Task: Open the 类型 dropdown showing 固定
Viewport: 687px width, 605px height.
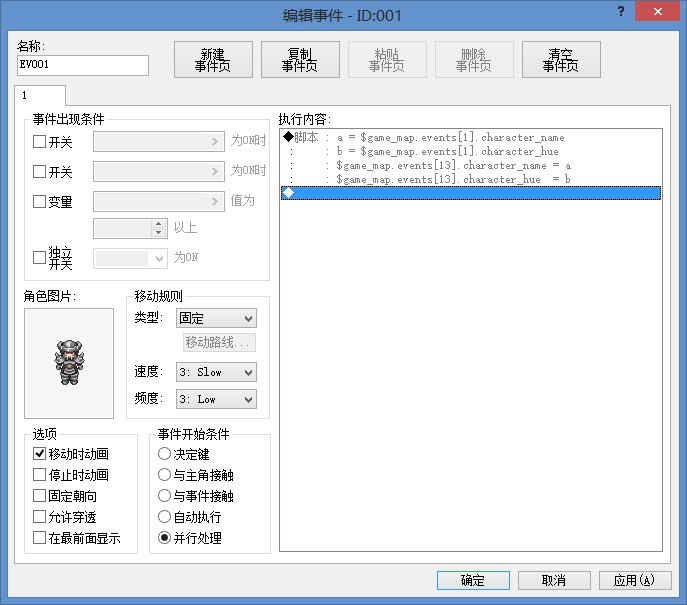Action: (x=216, y=318)
